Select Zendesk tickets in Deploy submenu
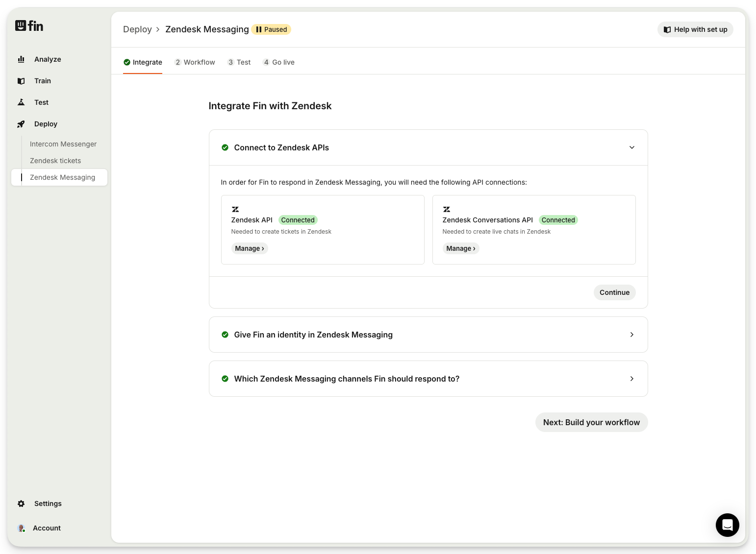 55,161
